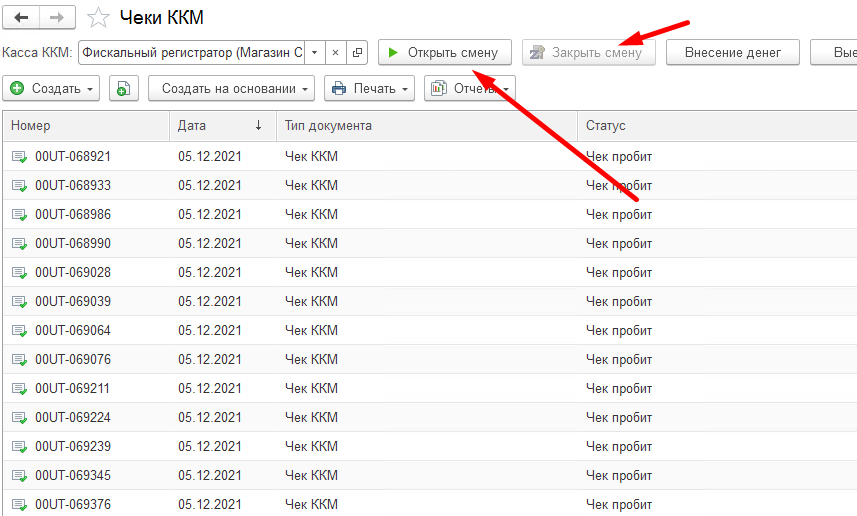Expand the Касса ККМ dropdown arrow
The width and height of the screenshot is (857, 516).
(x=315, y=52)
